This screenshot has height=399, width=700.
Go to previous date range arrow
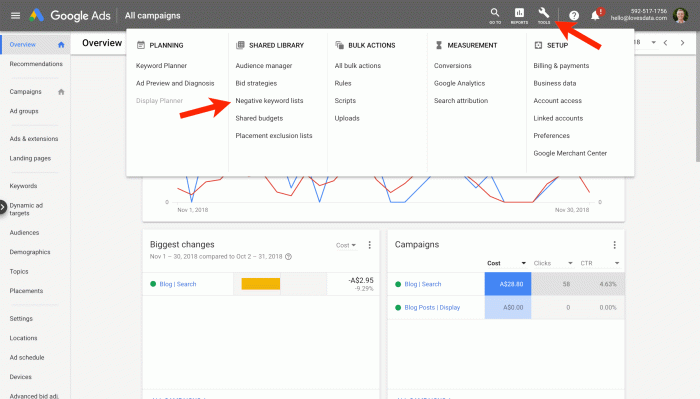(x=666, y=43)
